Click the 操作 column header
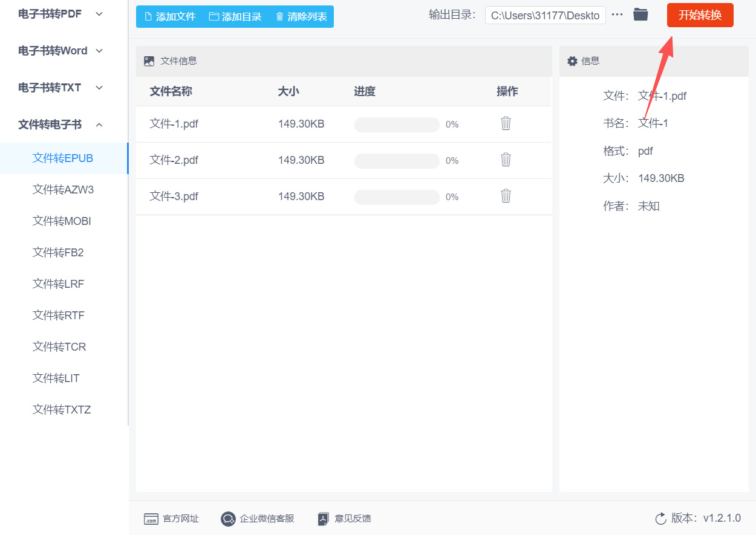 (x=507, y=91)
